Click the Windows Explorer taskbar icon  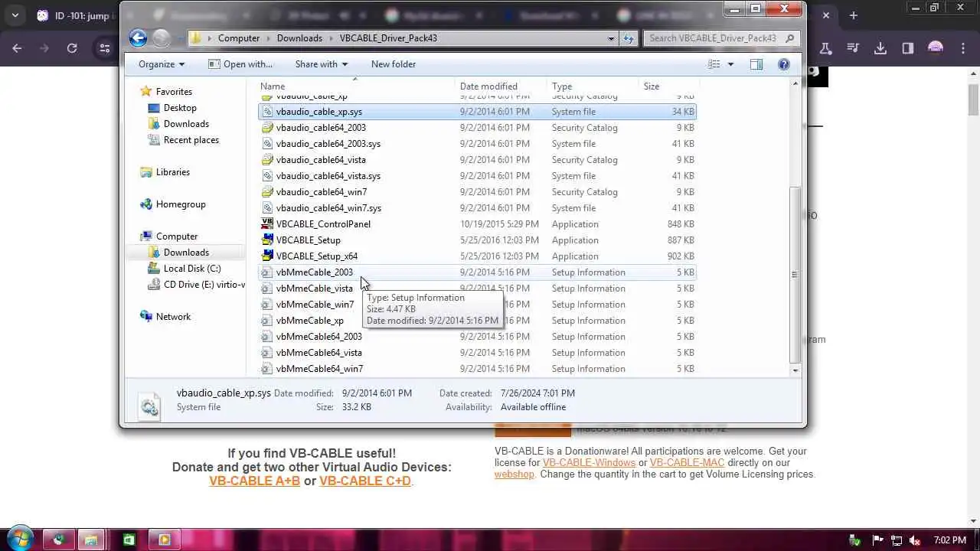pyautogui.click(x=90, y=540)
